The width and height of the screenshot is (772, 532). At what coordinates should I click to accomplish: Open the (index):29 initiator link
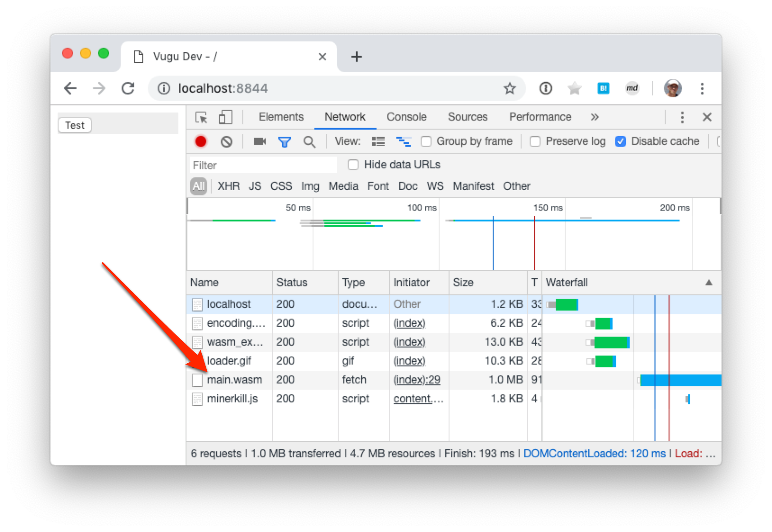[x=417, y=380]
